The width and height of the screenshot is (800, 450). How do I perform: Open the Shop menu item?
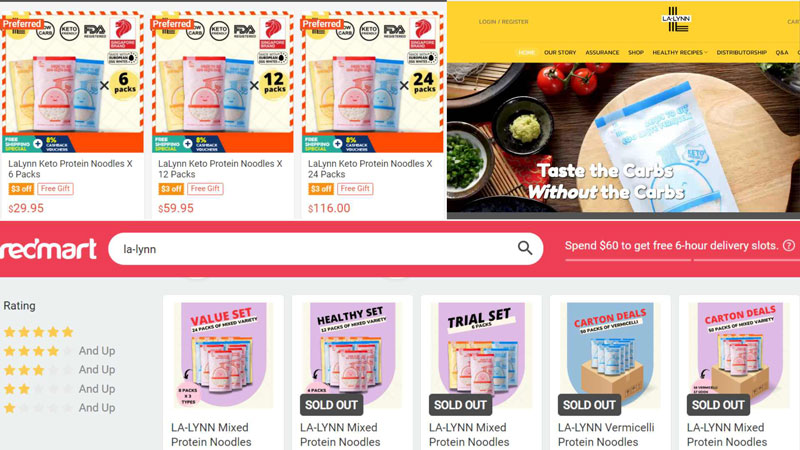point(636,53)
